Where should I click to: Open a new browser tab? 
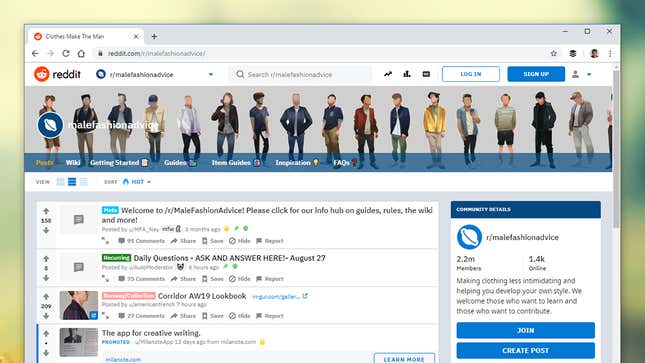pyautogui.click(x=154, y=36)
